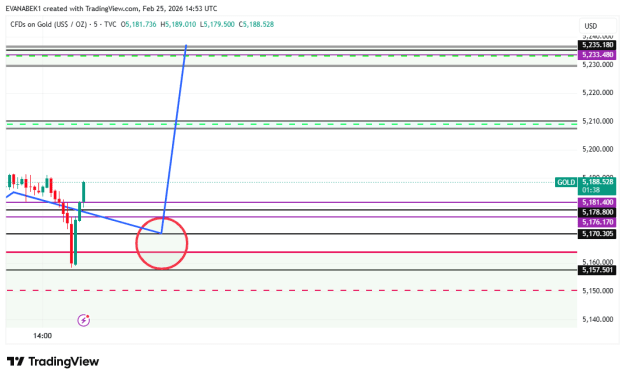
Task: Click the 5,140.000 price scale label
Action: (597, 319)
